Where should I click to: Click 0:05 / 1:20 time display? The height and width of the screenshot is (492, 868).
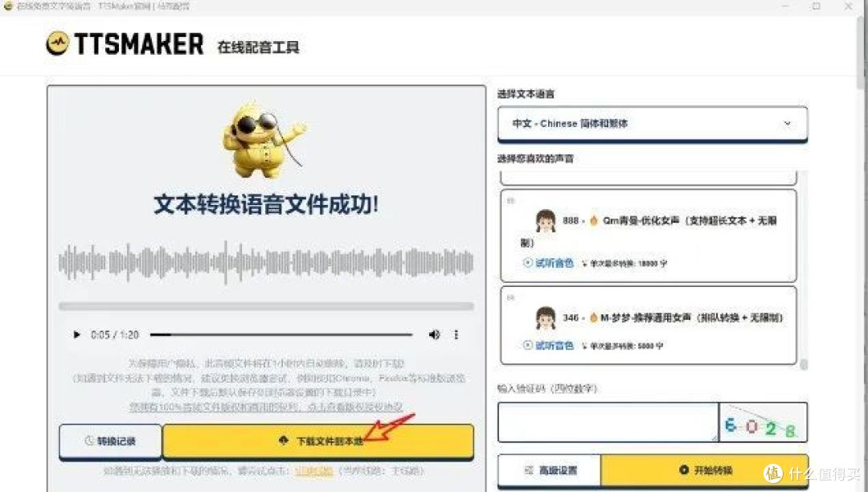[x=115, y=334]
